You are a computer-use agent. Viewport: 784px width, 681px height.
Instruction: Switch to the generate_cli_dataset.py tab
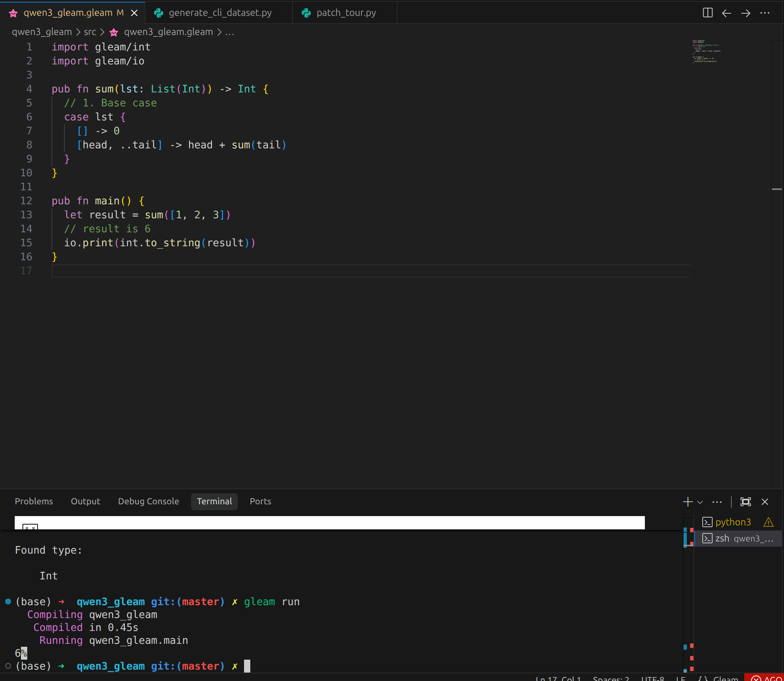pos(220,13)
